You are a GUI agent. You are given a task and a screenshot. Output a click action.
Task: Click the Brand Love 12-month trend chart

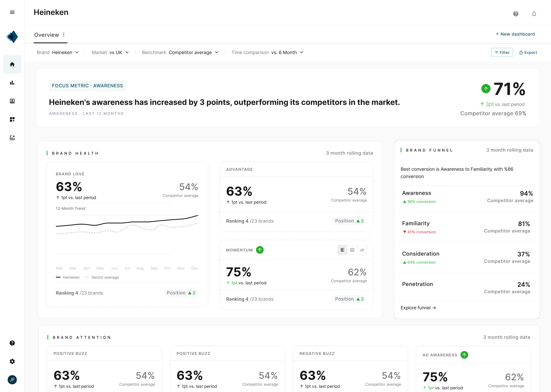(127, 235)
